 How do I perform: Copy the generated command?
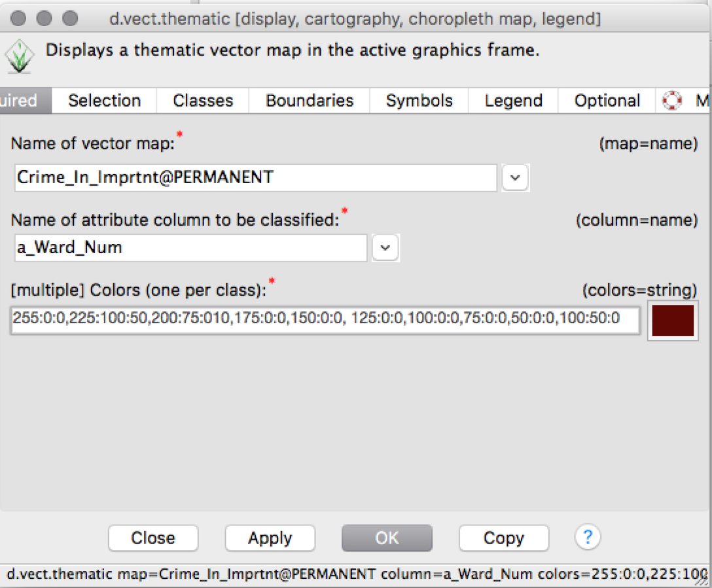(503, 538)
